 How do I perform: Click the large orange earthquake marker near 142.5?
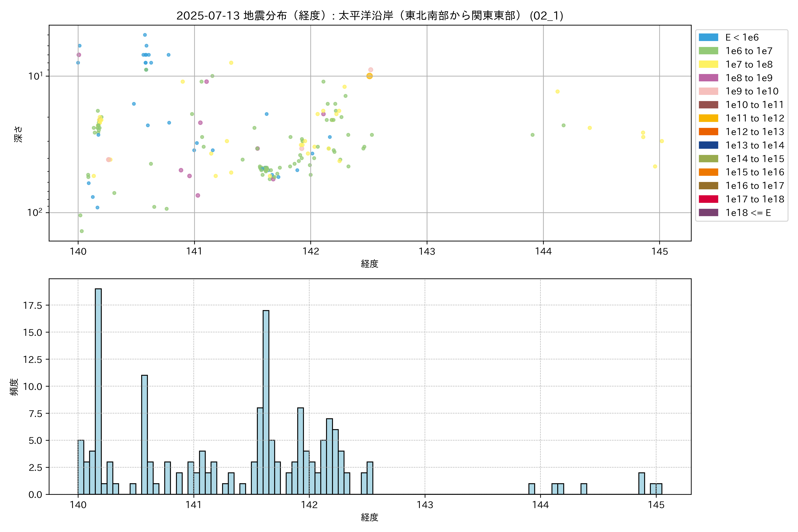tap(370, 76)
